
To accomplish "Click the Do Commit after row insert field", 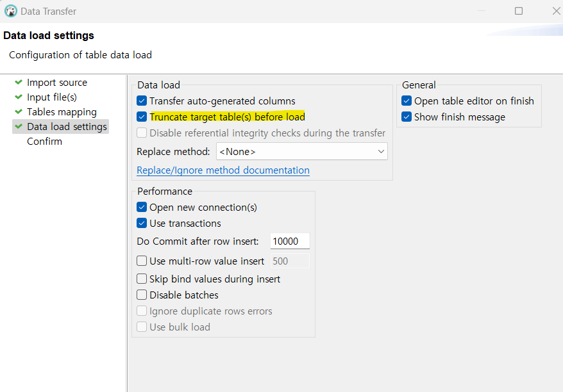I will [x=289, y=241].
